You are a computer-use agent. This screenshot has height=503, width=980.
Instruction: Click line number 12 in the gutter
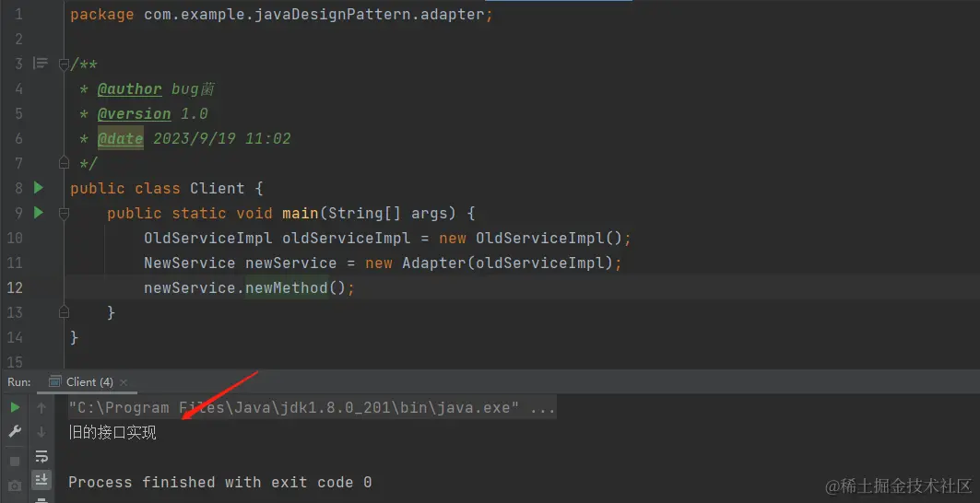pyautogui.click(x=15, y=287)
